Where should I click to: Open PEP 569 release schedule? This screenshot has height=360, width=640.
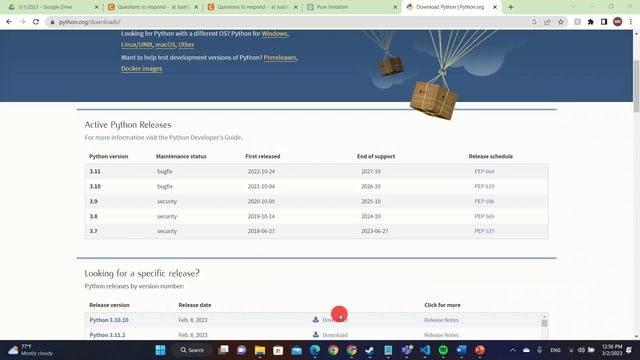pos(484,216)
